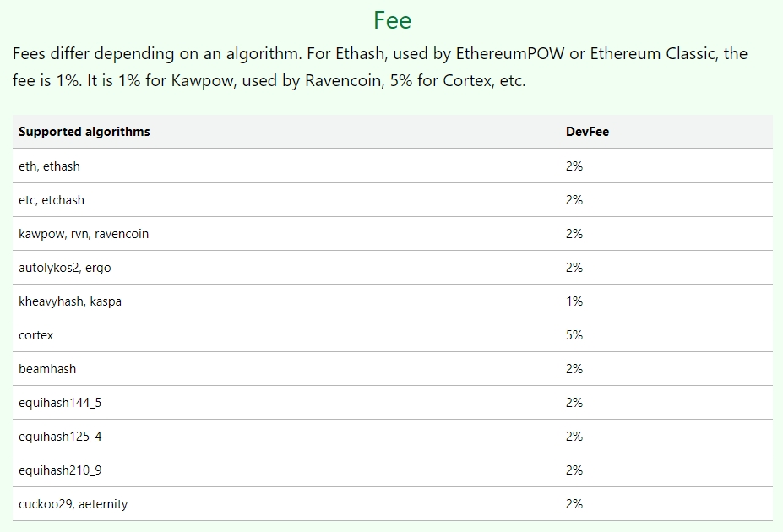The height and width of the screenshot is (532, 783).
Task: Select the cuckoo29, aeternity entry
Action: pos(73,504)
